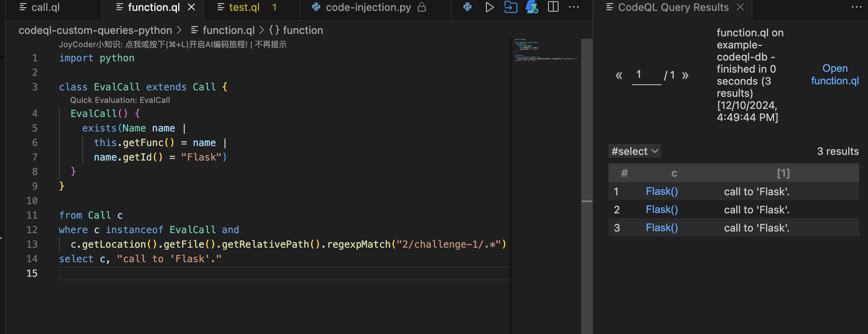Click Quick Evaluation: EvalCall code lens

click(120, 100)
